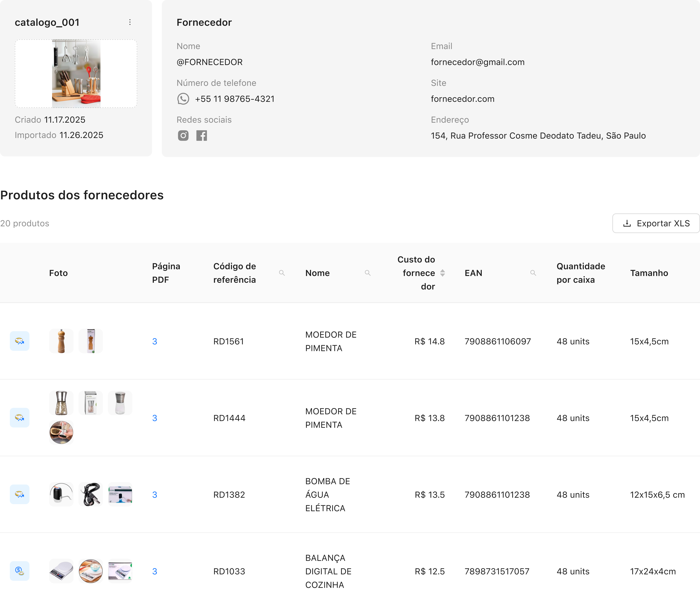Click the price icon for row RD1561

coord(20,341)
